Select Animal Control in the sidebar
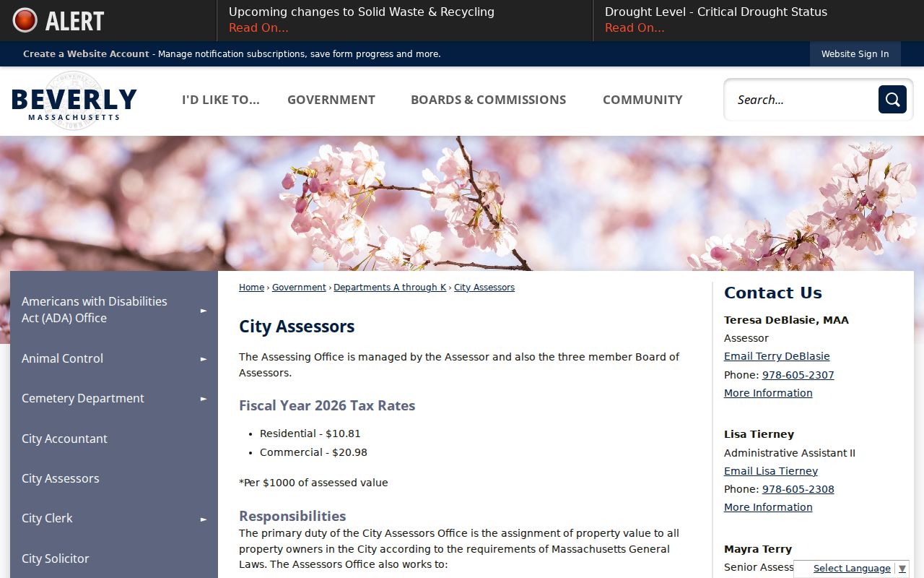This screenshot has height=578, width=924. click(x=62, y=358)
